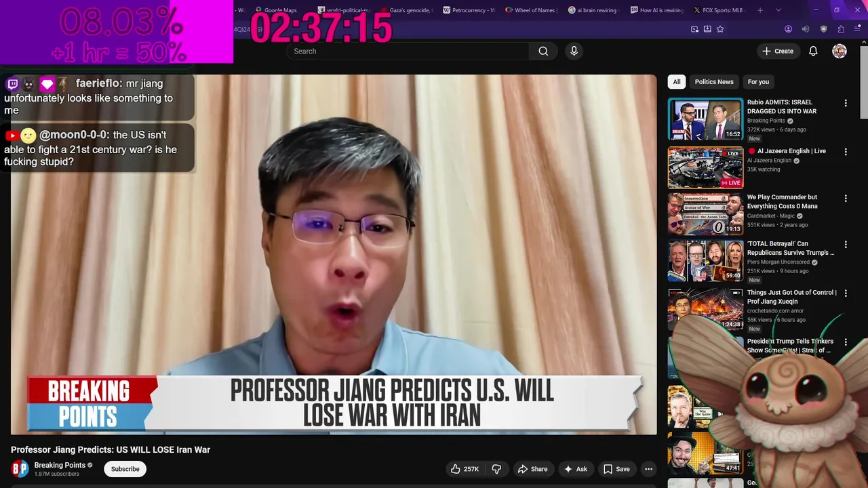
Task: Open options for Things Just Got Out of Control
Action: click(x=845, y=293)
